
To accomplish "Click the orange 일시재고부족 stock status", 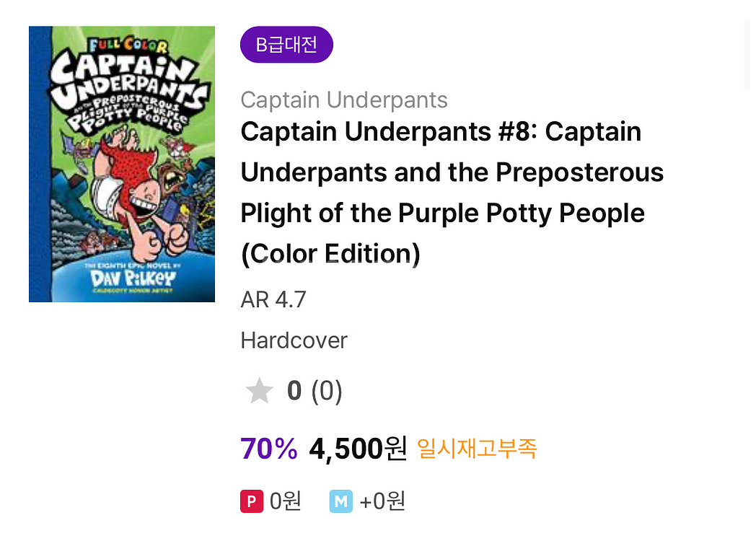I will (x=477, y=449).
